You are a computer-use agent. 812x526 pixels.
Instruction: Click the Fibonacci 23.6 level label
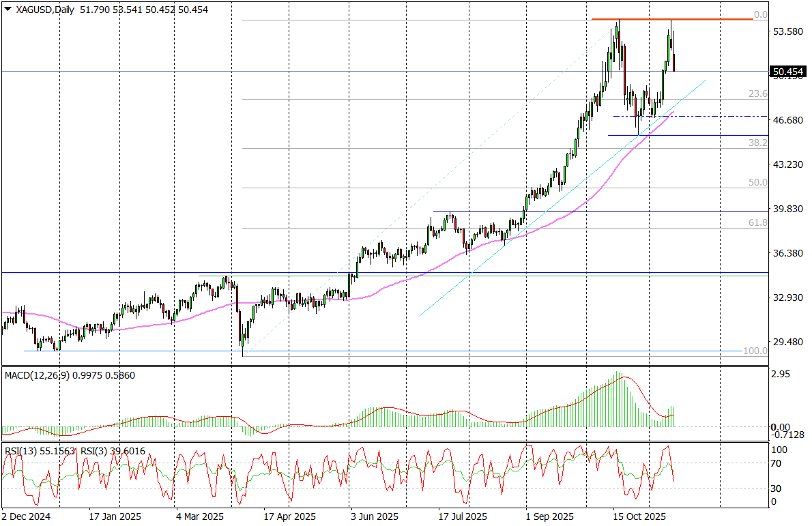pos(758,93)
